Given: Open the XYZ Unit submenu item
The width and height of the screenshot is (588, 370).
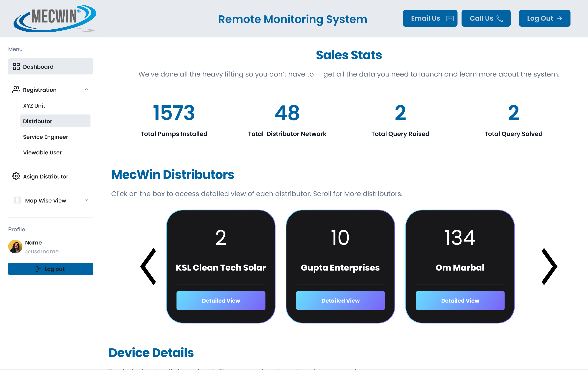Looking at the screenshot, I should (34, 106).
